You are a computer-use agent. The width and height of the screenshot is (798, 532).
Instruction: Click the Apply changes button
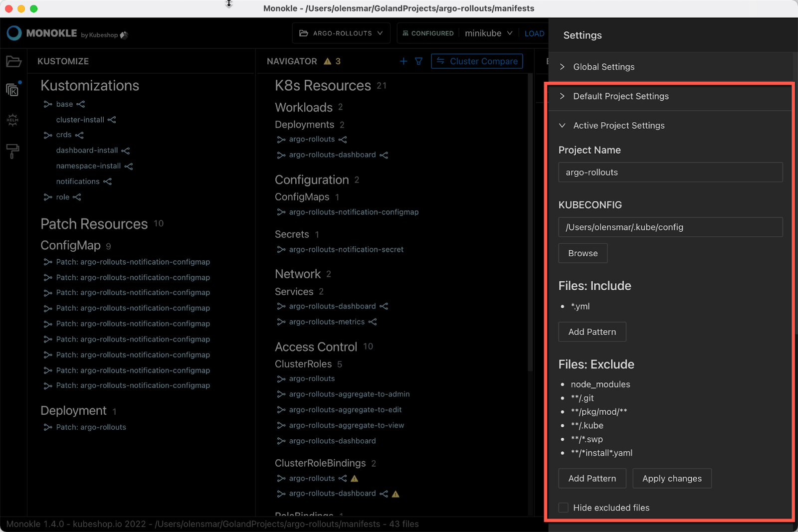click(672, 479)
